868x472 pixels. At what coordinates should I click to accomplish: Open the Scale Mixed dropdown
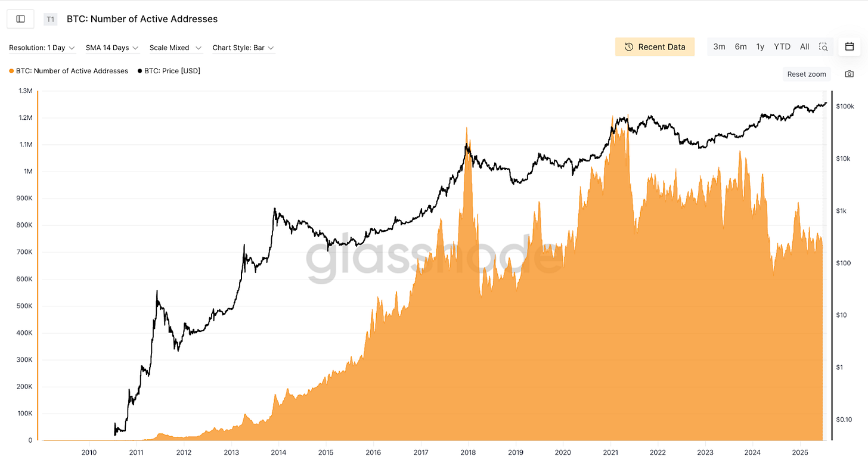(176, 48)
